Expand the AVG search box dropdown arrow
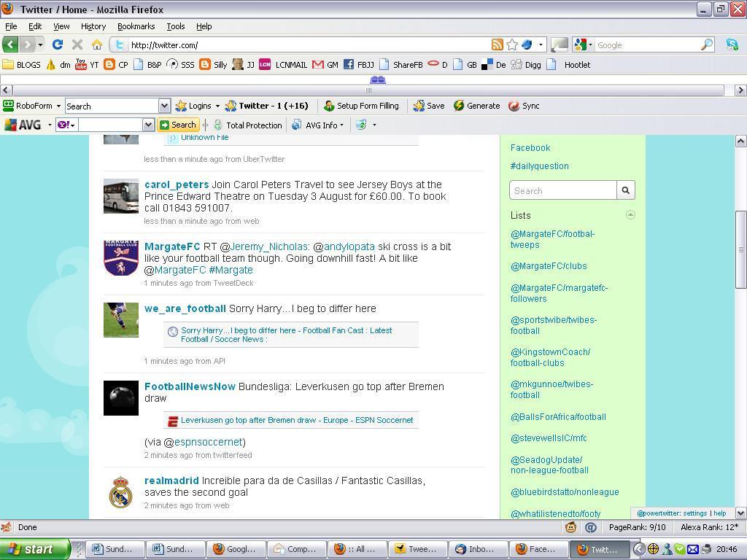Screen dimensions: 747x560 148,125
